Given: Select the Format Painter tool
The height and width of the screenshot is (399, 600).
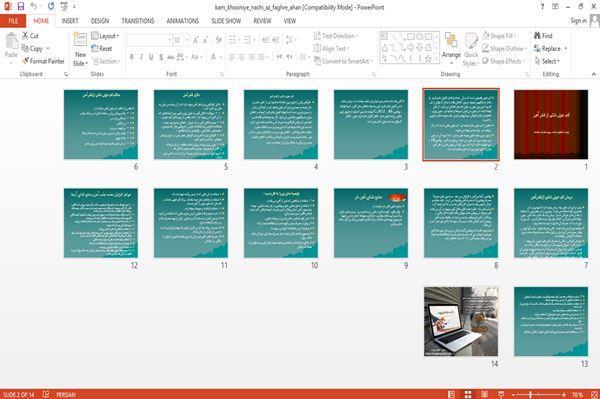Looking at the screenshot, I should coord(43,61).
